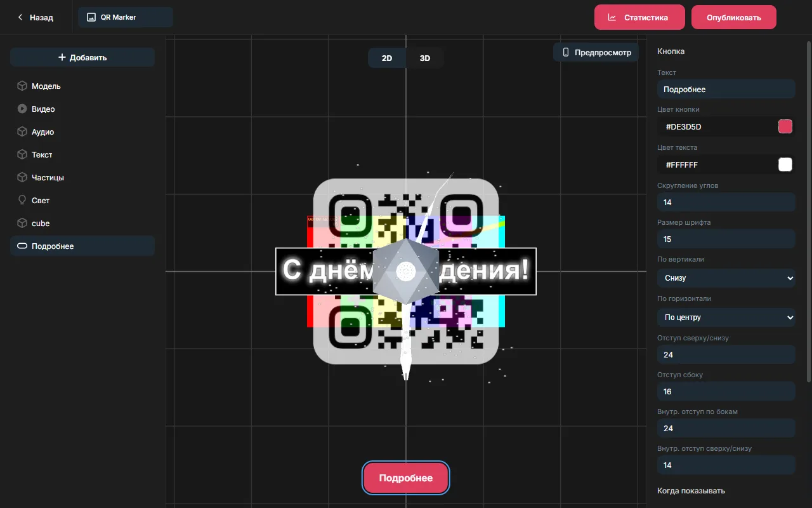The width and height of the screenshot is (812, 508).
Task: Click the cube icon next to Частицы
Action: (22, 177)
